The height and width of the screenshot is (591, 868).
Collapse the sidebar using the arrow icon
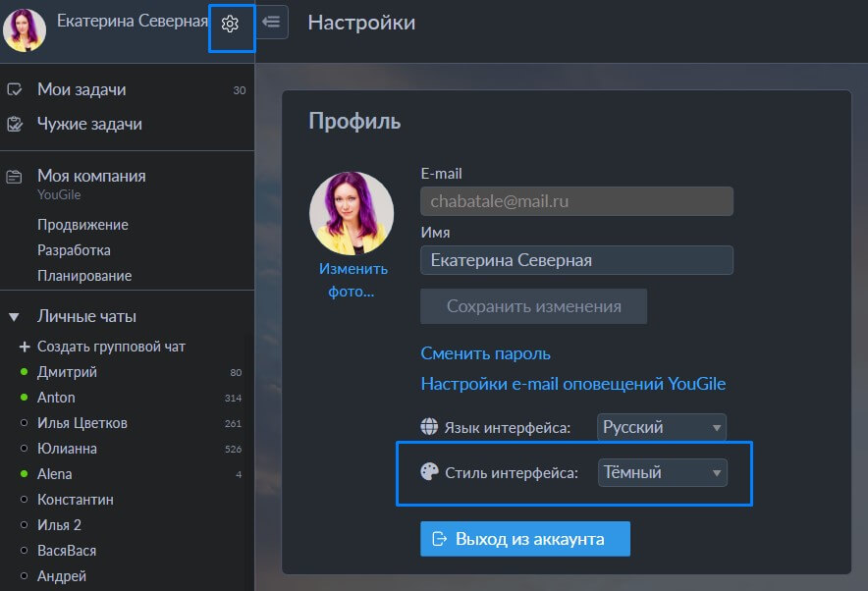click(x=269, y=23)
